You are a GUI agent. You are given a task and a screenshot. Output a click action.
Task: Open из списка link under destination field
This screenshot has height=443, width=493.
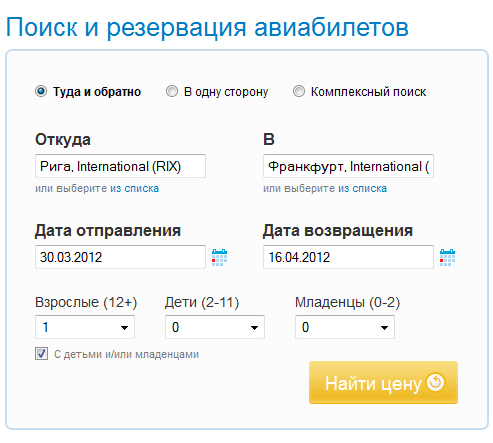click(362, 188)
